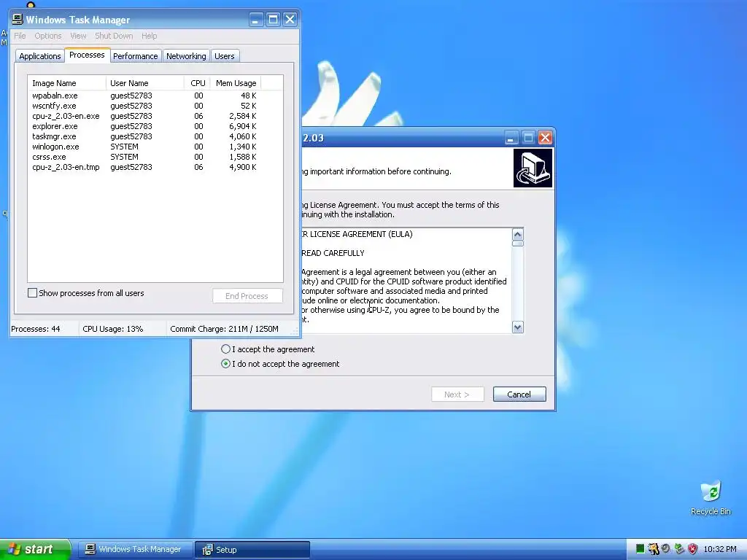Image resolution: width=747 pixels, height=560 pixels.
Task: Open the Options menu in Task Manager
Action: click(48, 36)
